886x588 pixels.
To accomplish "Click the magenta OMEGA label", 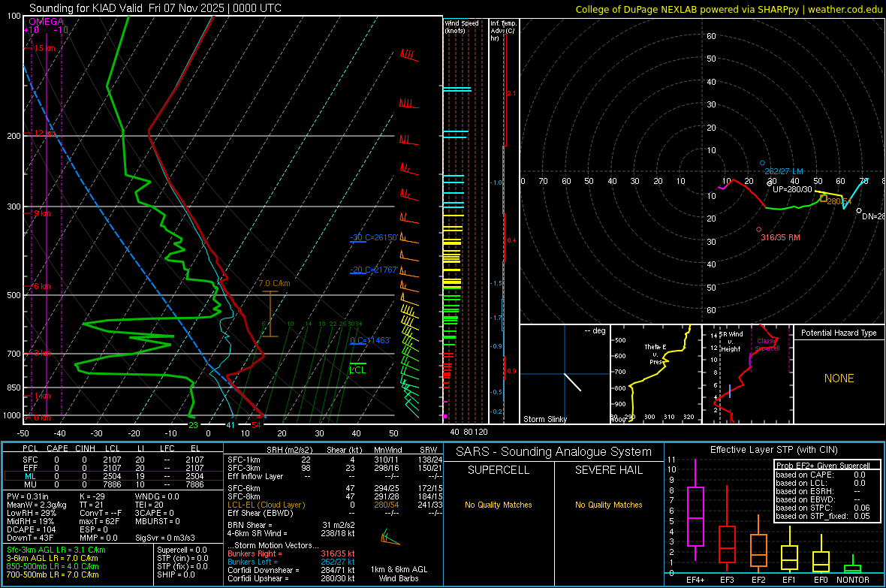I will click(46, 22).
